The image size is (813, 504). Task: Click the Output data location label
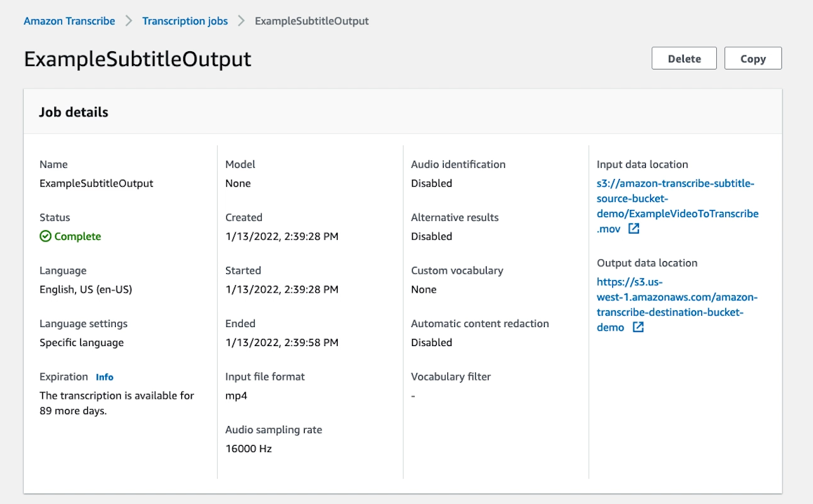click(x=647, y=263)
